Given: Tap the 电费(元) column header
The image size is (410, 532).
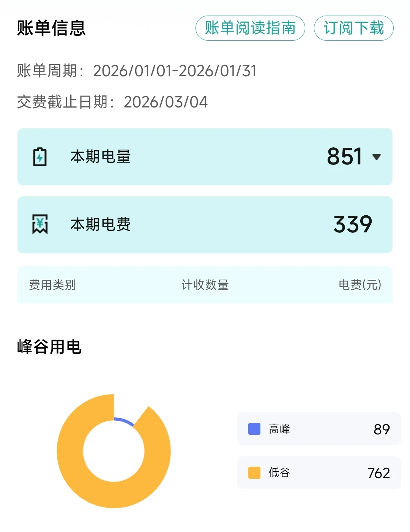Looking at the screenshot, I should click(x=360, y=285).
